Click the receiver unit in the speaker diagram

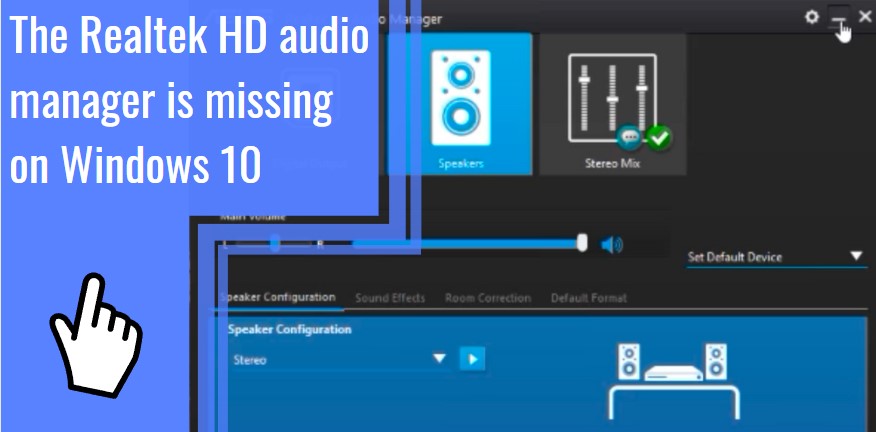673,373
